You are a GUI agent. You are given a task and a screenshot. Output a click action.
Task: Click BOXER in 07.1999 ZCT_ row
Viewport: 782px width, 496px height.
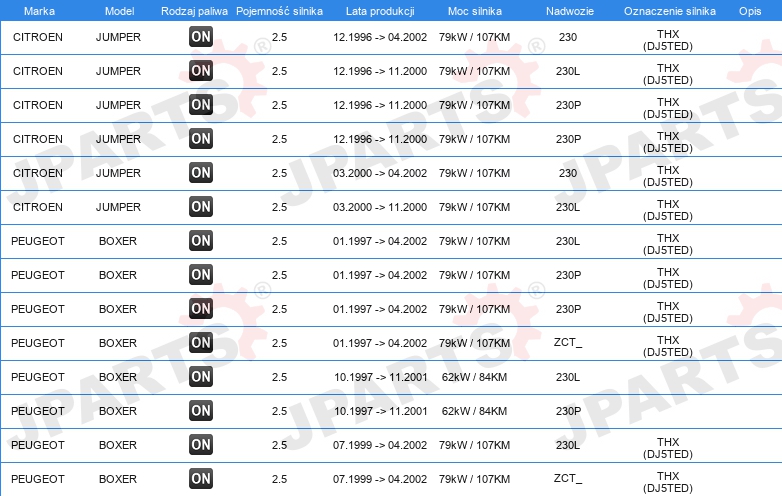coord(118,479)
